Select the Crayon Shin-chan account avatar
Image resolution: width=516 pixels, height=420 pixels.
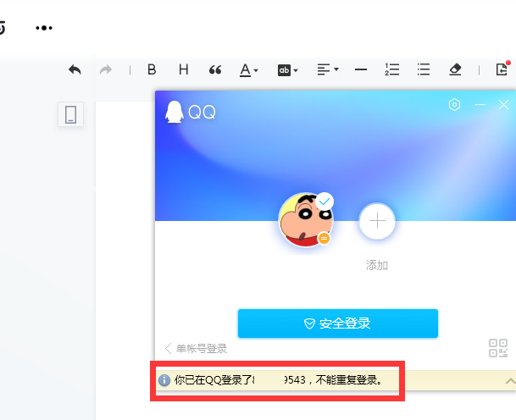pyautogui.click(x=305, y=219)
